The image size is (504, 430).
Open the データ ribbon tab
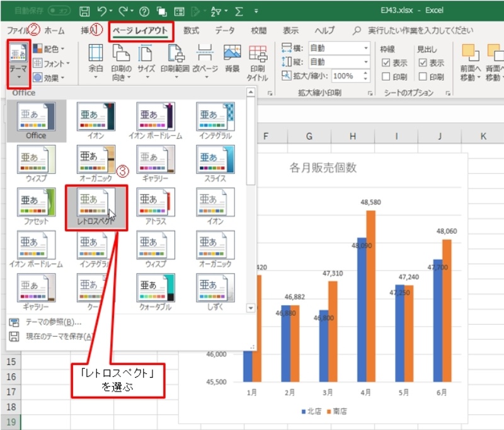(x=224, y=30)
